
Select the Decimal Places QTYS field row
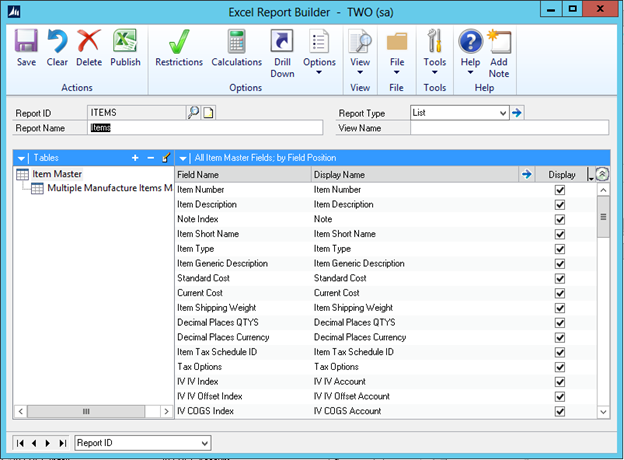385,322
